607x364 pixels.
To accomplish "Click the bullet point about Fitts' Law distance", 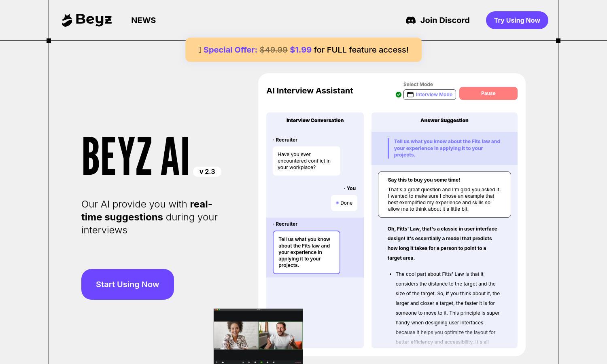I will pyautogui.click(x=448, y=308).
